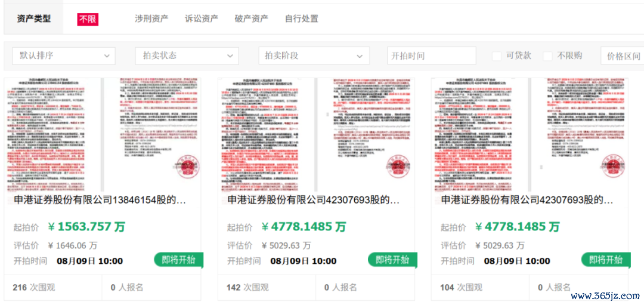Screen dimensions: 644x305
Task: Open thumbnail of 13846154股 auction listing
Action: (x=103, y=135)
